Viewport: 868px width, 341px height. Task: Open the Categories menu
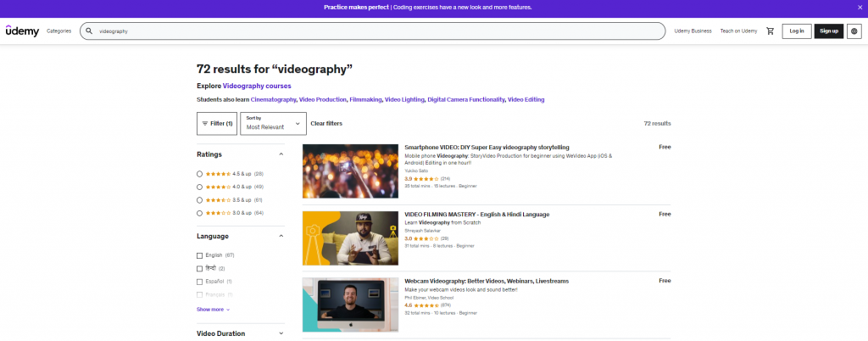click(59, 31)
